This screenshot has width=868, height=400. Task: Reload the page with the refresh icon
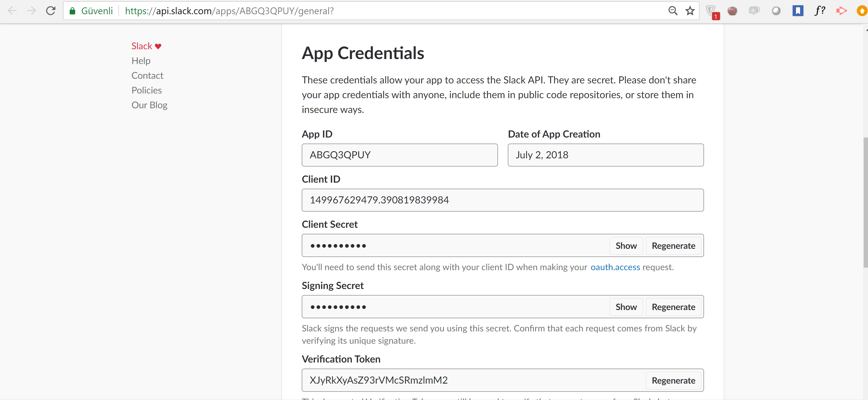click(51, 11)
